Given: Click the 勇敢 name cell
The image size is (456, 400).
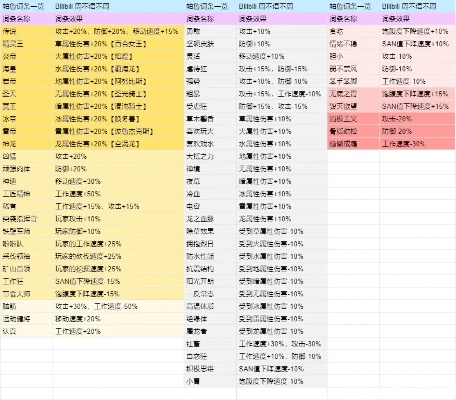Looking at the screenshot, I should tap(210, 31).
